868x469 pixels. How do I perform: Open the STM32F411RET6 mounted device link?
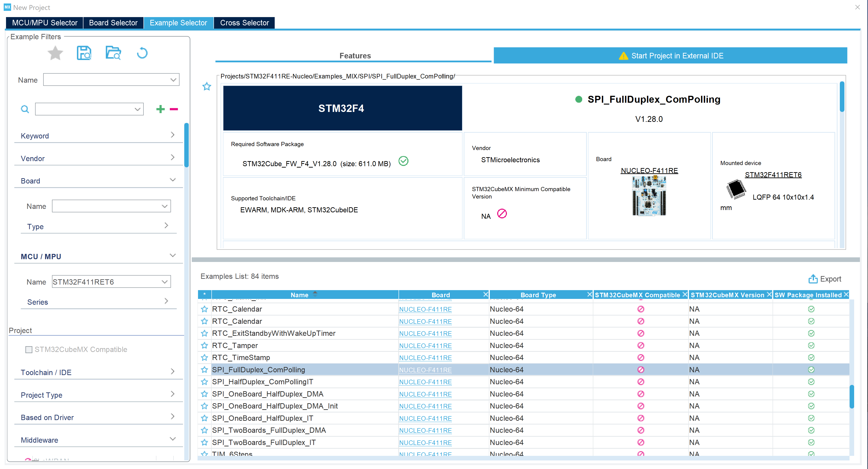coord(773,175)
